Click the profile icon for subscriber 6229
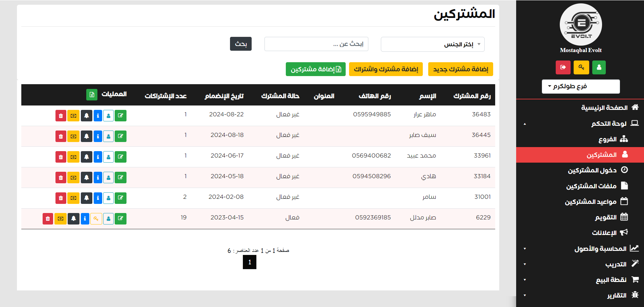Image resolution: width=644 pixels, height=307 pixels. [108, 219]
